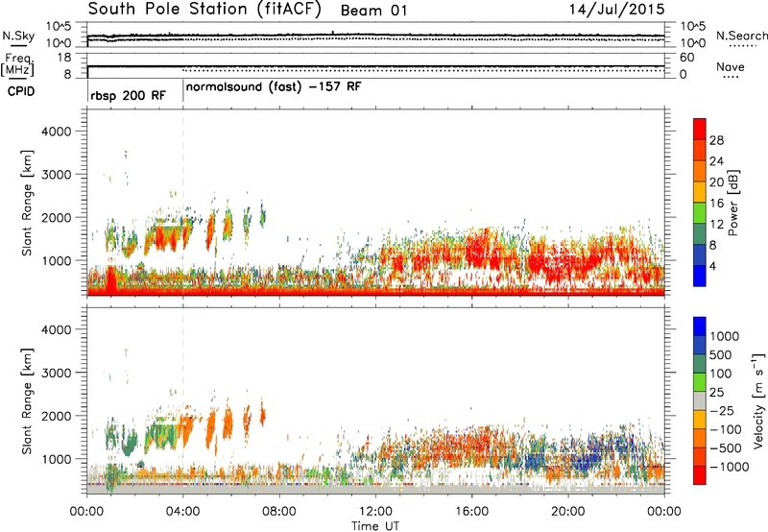
Task: Select the 'Beam 01' label
Action: pyautogui.click(x=373, y=11)
